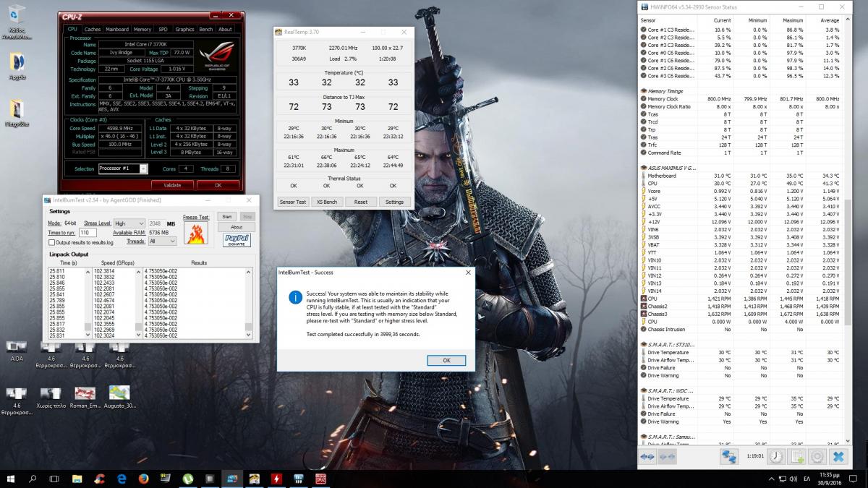Open File Explorer from the taskbar
The height and width of the screenshot is (488, 868).
(x=77, y=479)
